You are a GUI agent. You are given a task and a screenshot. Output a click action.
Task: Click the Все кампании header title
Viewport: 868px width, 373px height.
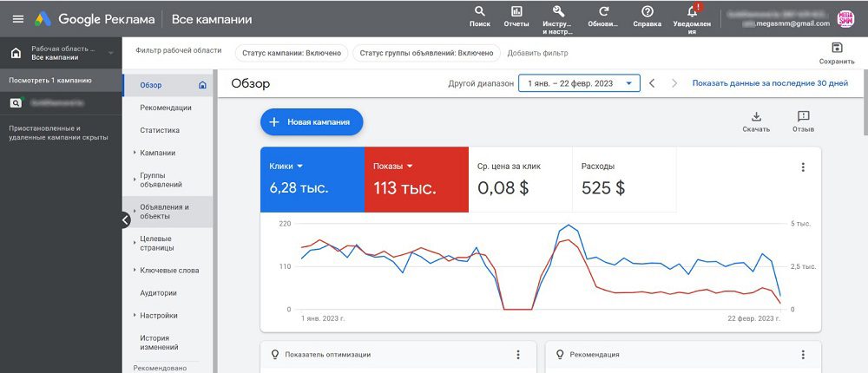click(212, 19)
